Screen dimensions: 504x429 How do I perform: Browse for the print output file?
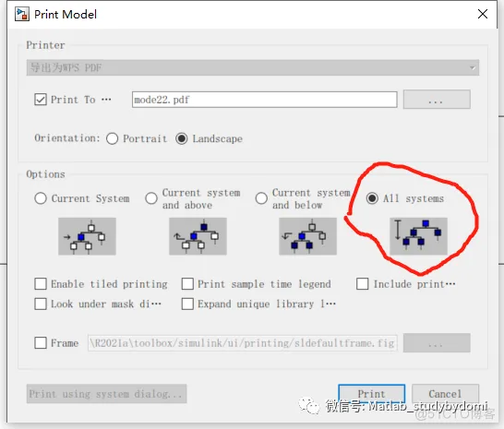click(437, 100)
